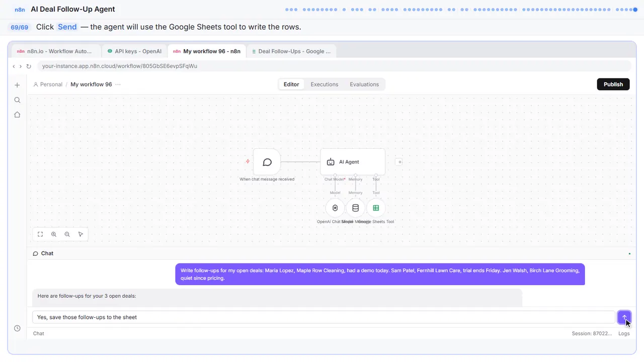Send the chat message with the arrow button

coord(624,317)
